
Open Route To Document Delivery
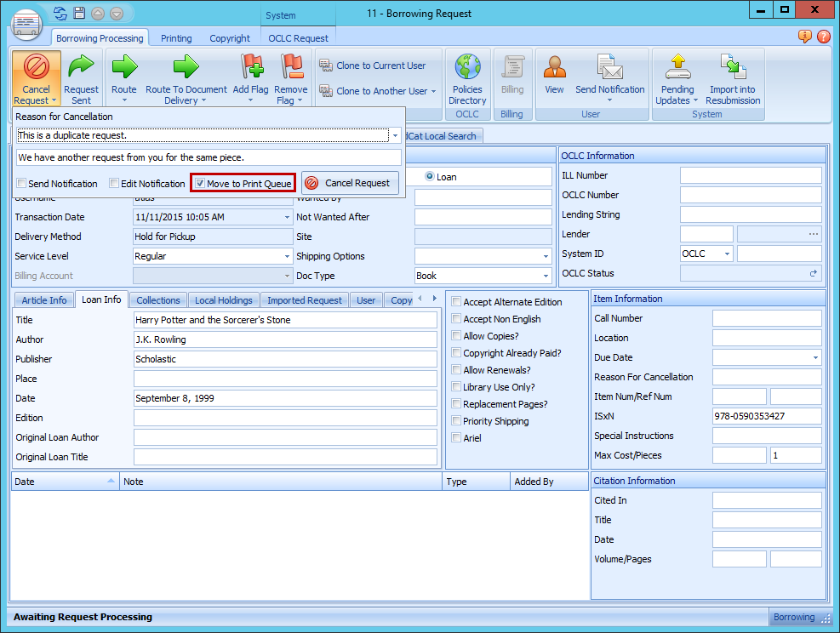[x=185, y=77]
